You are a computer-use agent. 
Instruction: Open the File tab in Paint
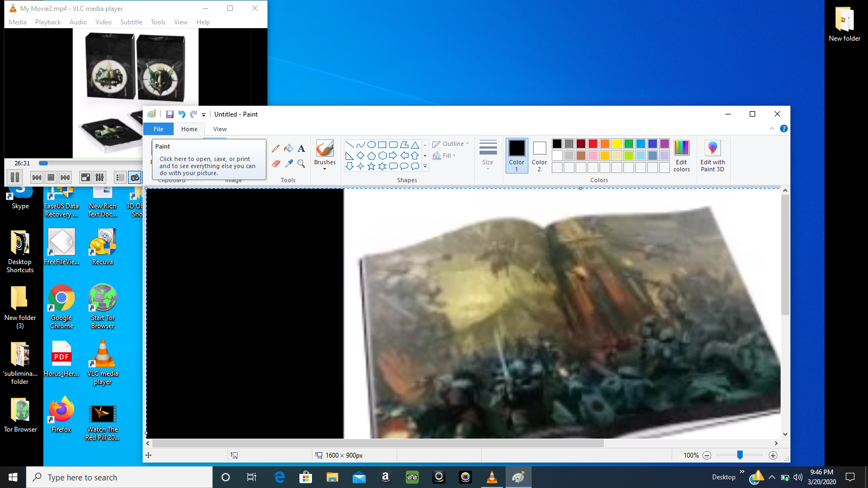click(x=158, y=129)
